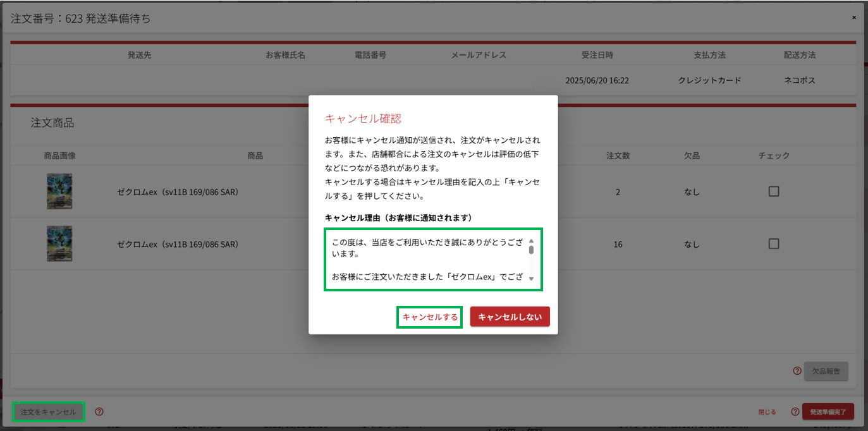The image size is (868, 431).
Task: Click the cancel reason scrollbar thumb
Action: click(531, 250)
